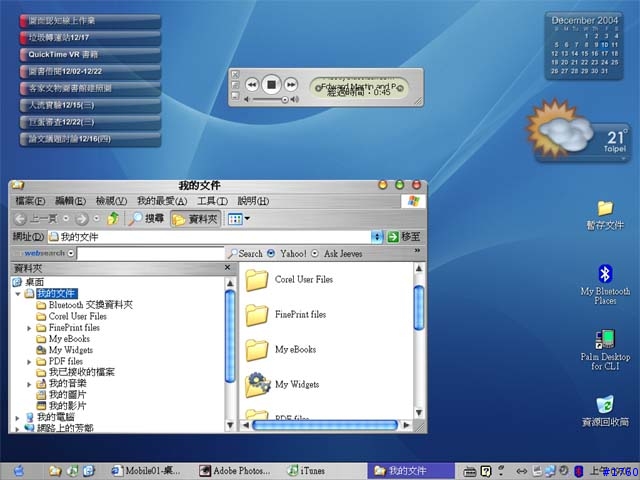This screenshot has width=640, height=480.
Task: Open the 暫存文件 desktop folder icon
Action: (605, 215)
